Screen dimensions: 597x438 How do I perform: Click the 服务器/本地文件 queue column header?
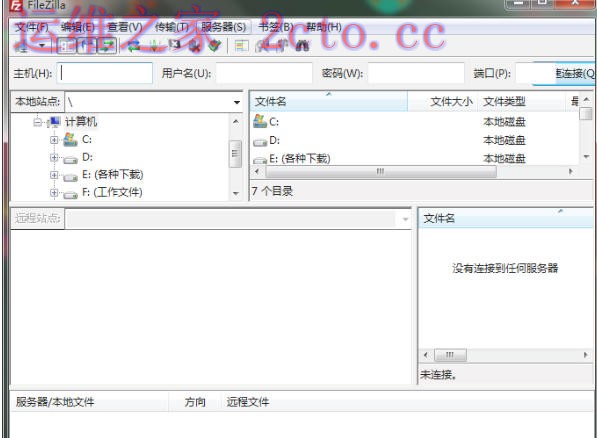pos(90,402)
